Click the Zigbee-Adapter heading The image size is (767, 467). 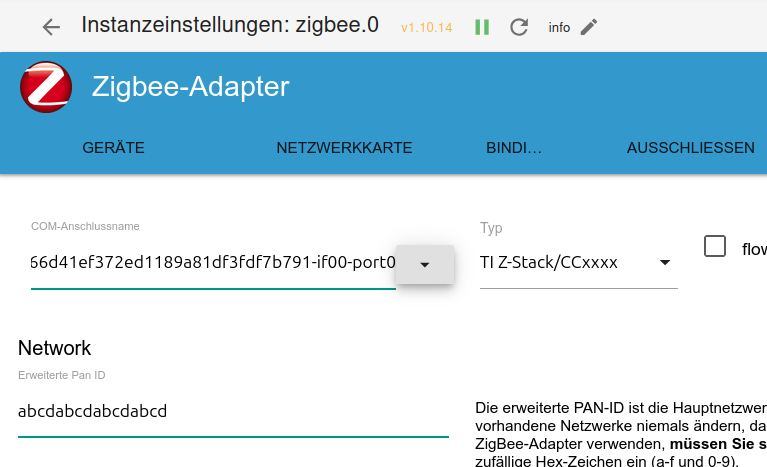pyautogui.click(x=190, y=87)
